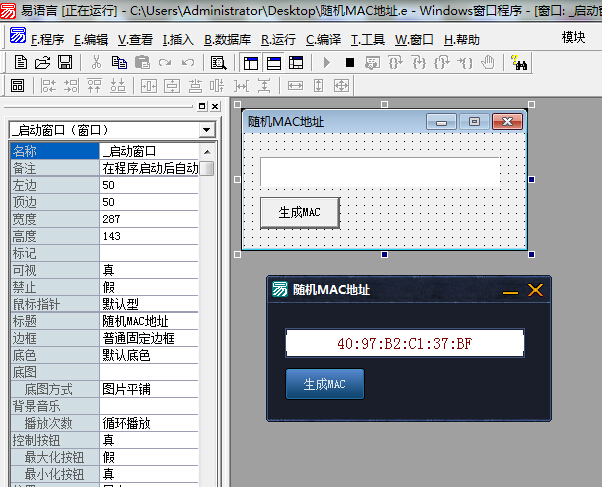Open the W.窗口 menu

point(414,40)
